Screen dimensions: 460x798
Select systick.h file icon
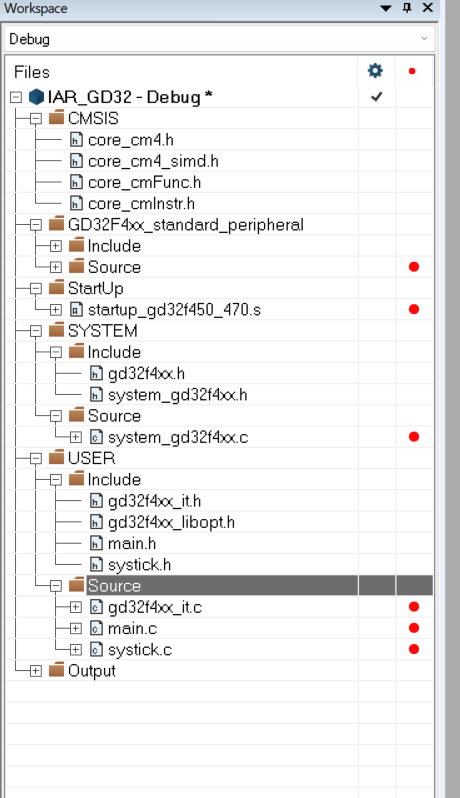96,564
